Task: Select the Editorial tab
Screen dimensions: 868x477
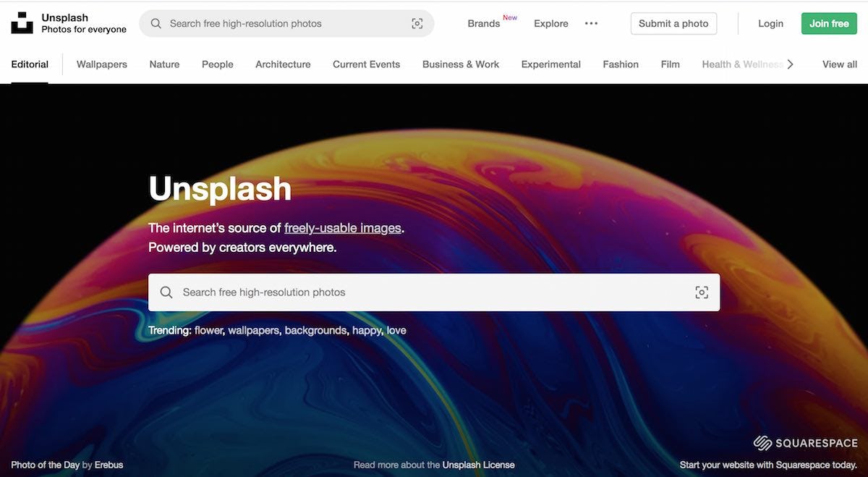Action: [30, 64]
